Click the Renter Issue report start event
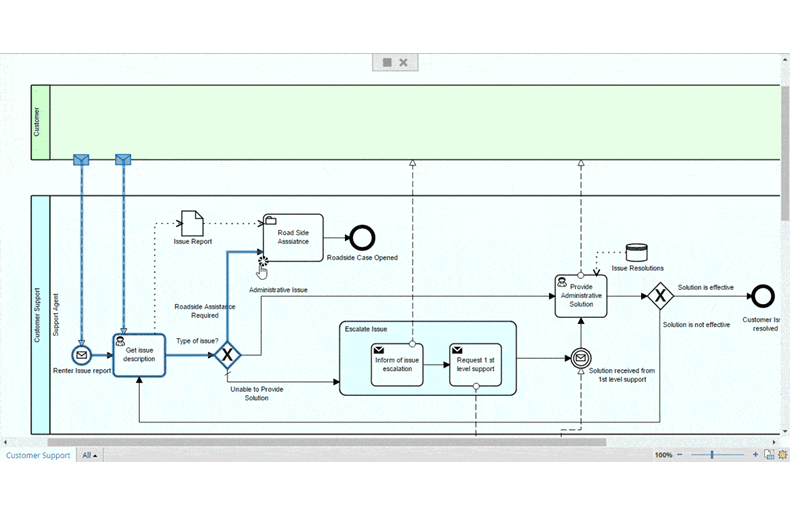The height and width of the screenshot is (515, 790). [x=82, y=355]
